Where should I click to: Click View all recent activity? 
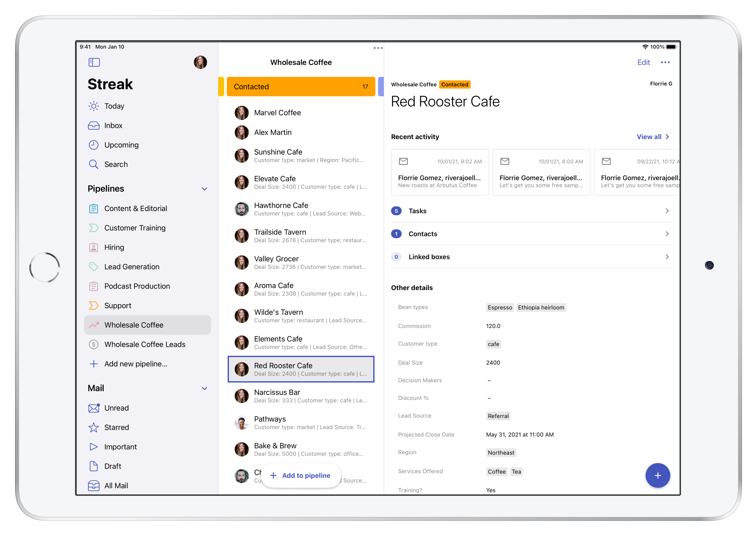[653, 137]
